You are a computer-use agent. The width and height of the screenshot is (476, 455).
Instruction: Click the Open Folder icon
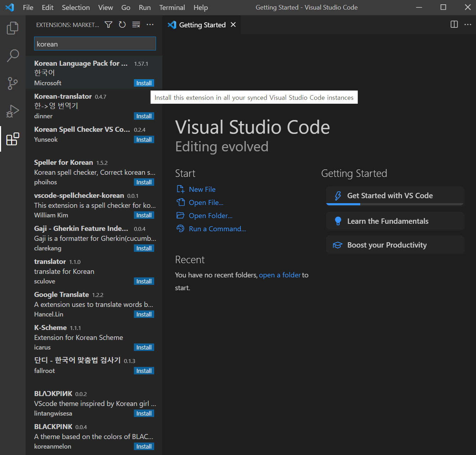(x=180, y=215)
